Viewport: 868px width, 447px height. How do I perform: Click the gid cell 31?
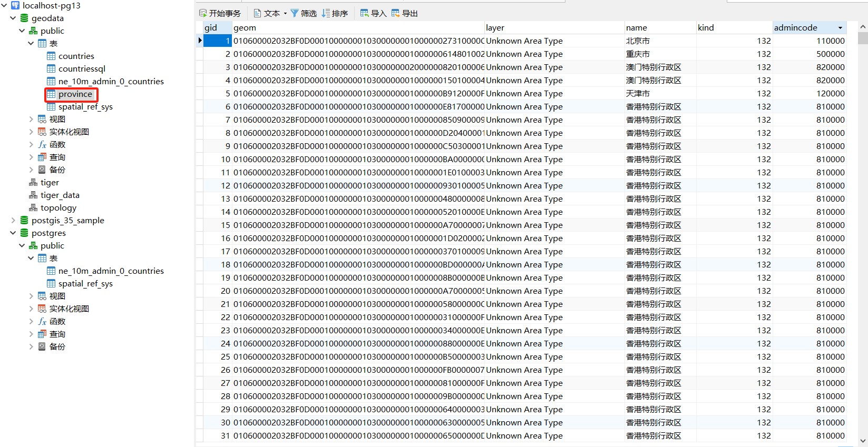[x=217, y=435]
